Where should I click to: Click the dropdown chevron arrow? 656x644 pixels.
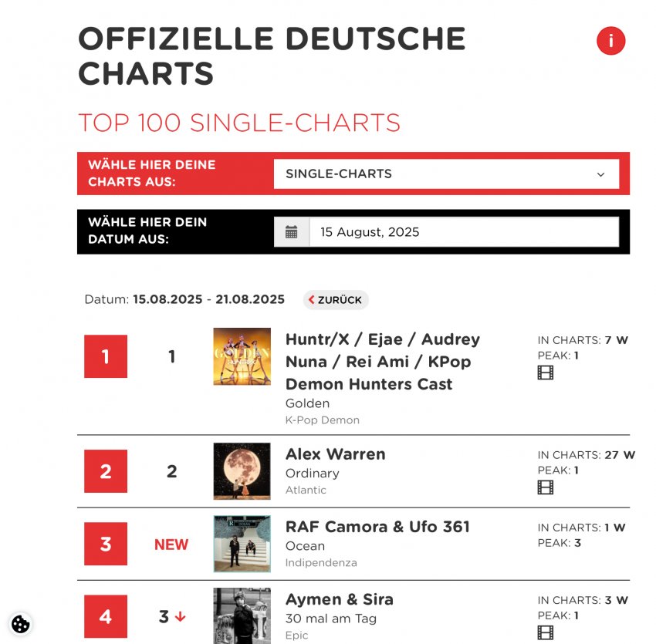click(x=601, y=174)
